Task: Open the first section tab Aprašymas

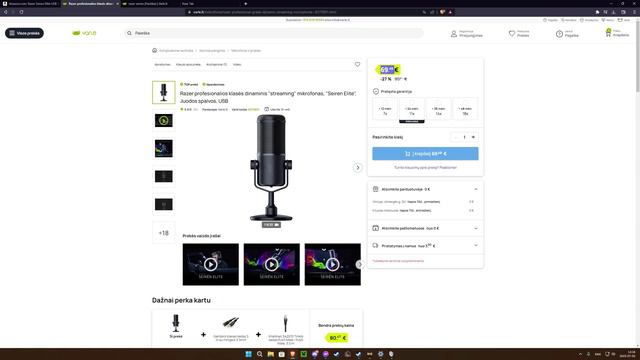Action: pyautogui.click(x=162, y=64)
